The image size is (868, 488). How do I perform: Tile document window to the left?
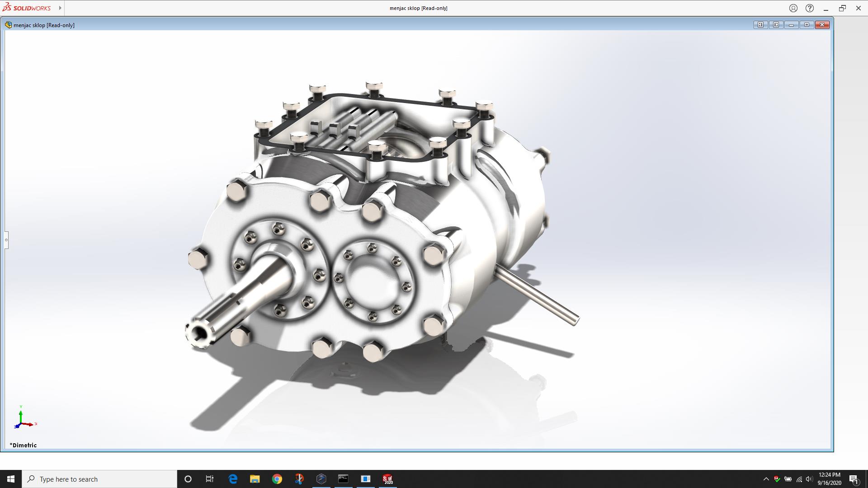(760, 25)
